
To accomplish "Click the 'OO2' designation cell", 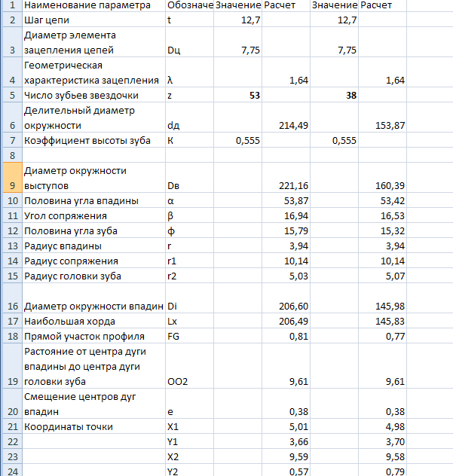I will point(190,382).
